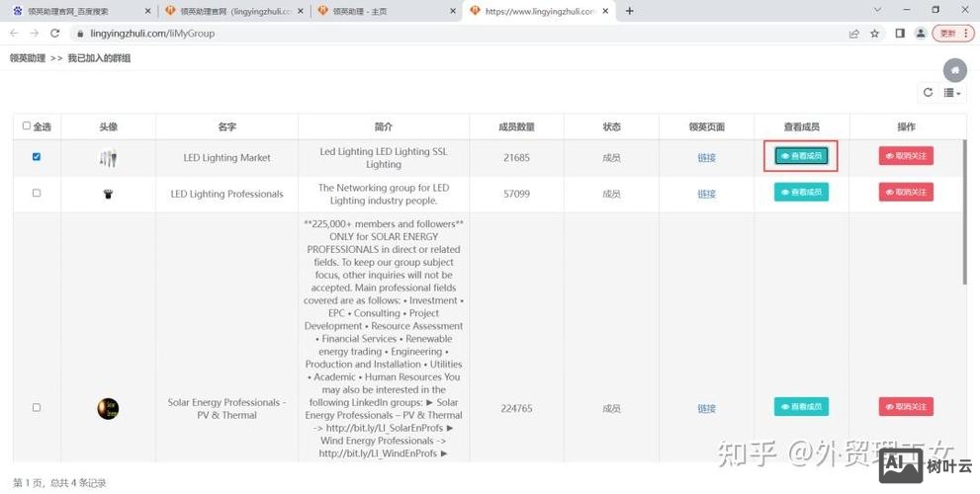Switch to the second tab, lingyingzhuli.com site
Screen dimensions: 980x494
(232, 11)
